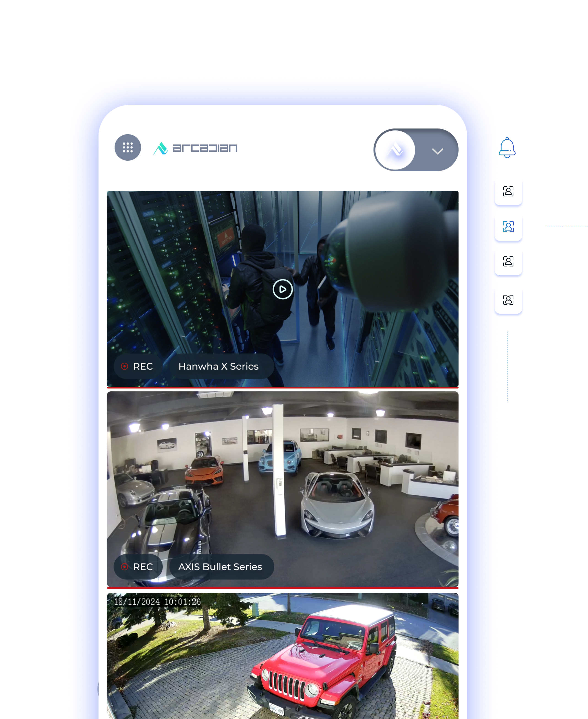Select the topmost face recognition icon
Viewport: 588px width, 719px height.
point(508,191)
